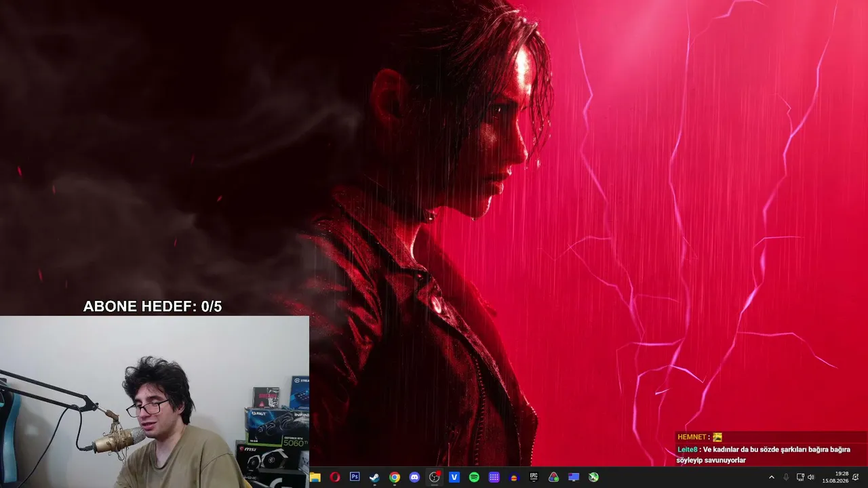Open the Steam taskbar icon
868x488 pixels.
(x=374, y=477)
